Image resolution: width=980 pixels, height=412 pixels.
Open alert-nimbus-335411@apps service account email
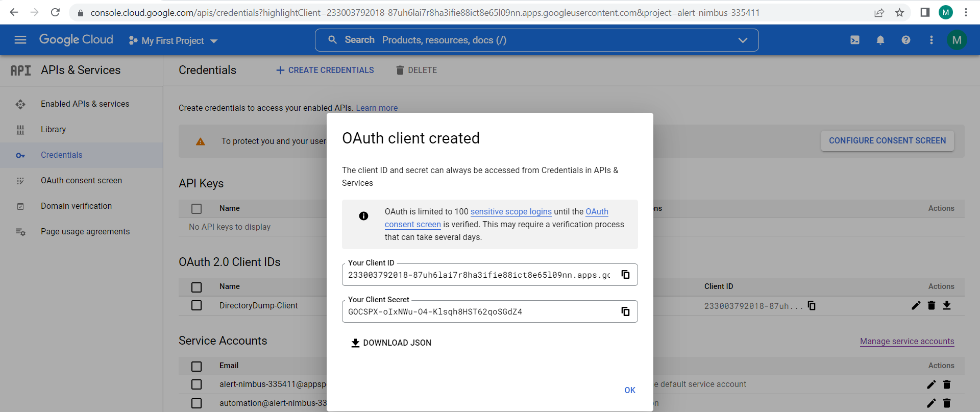coord(273,384)
